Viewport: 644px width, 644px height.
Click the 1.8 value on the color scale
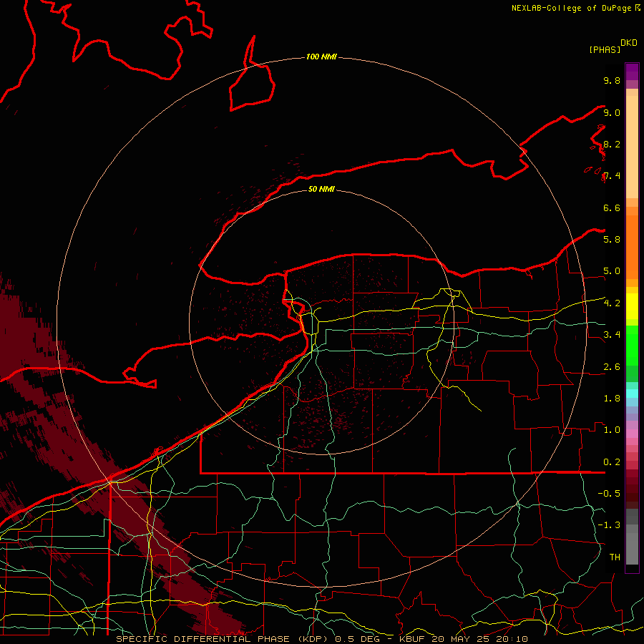coord(612,399)
